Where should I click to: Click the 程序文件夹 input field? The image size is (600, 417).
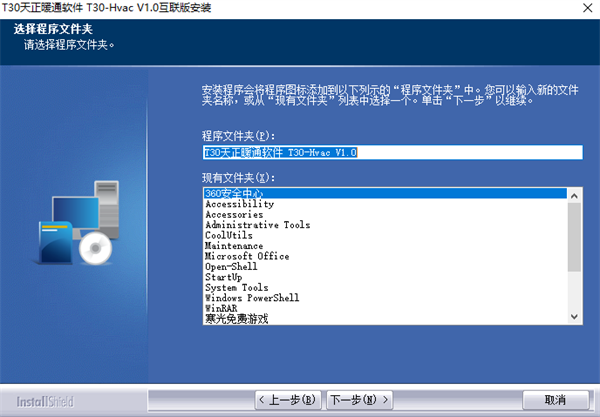393,152
